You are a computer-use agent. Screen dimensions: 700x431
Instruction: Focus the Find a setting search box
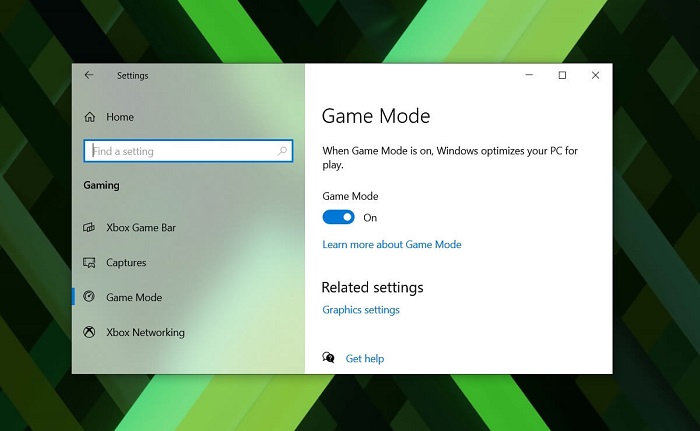point(188,151)
